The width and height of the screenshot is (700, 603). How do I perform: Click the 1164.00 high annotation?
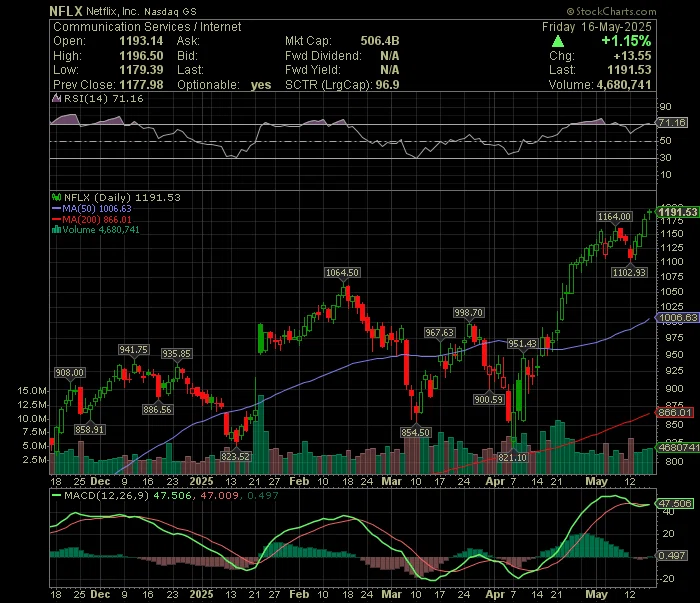point(615,216)
